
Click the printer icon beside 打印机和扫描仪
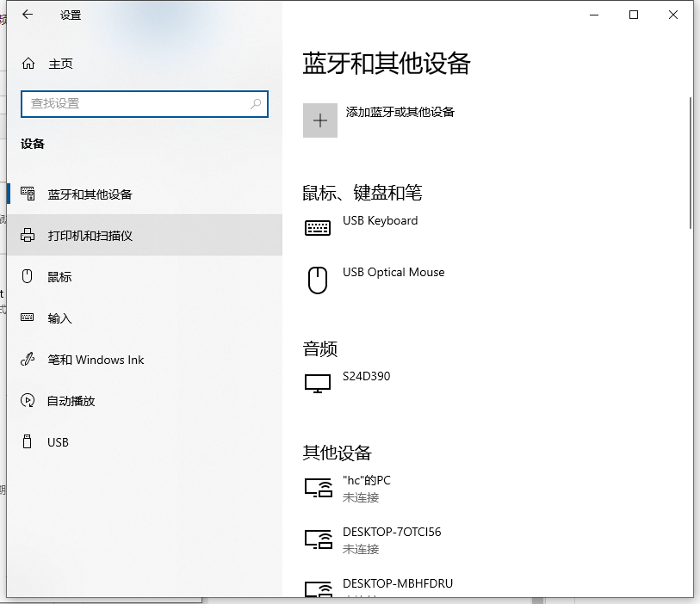tap(27, 235)
